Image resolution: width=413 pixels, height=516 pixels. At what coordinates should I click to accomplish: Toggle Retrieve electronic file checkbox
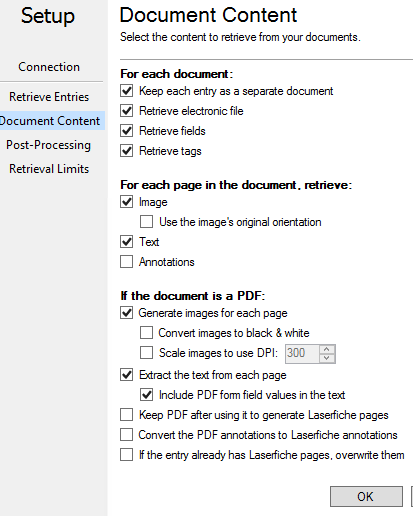pyautogui.click(x=126, y=111)
